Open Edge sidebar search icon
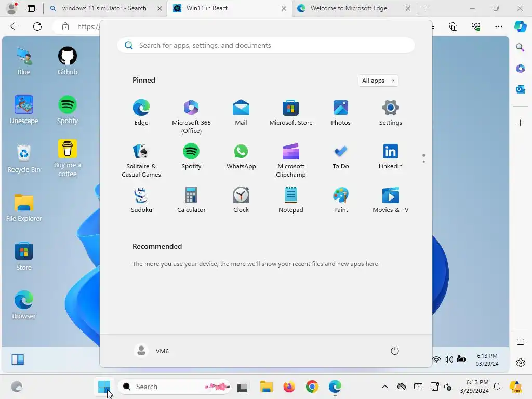This screenshot has width=532, height=399. click(x=520, y=47)
